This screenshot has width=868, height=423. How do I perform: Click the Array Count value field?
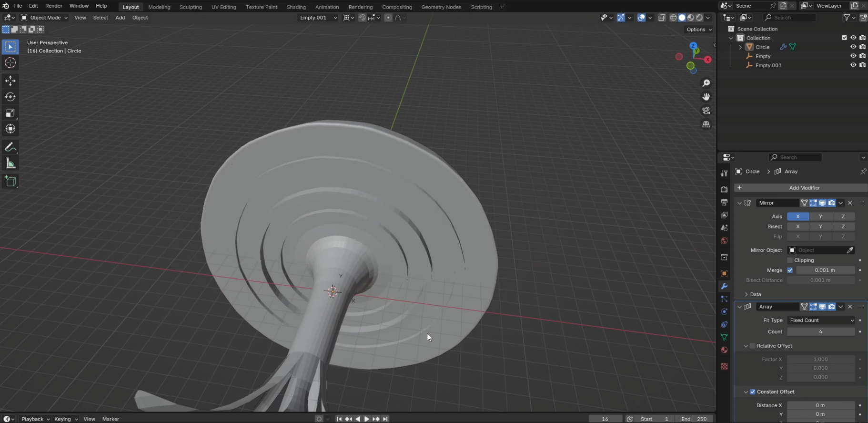click(821, 332)
